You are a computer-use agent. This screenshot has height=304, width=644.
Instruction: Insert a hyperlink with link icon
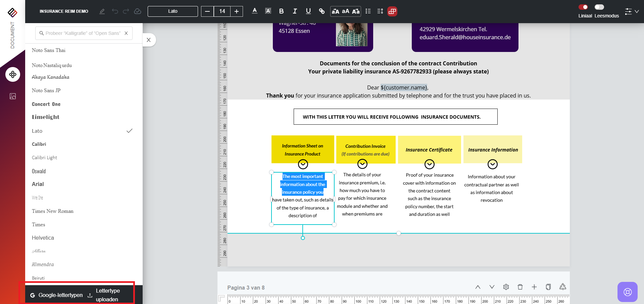pos(321,11)
